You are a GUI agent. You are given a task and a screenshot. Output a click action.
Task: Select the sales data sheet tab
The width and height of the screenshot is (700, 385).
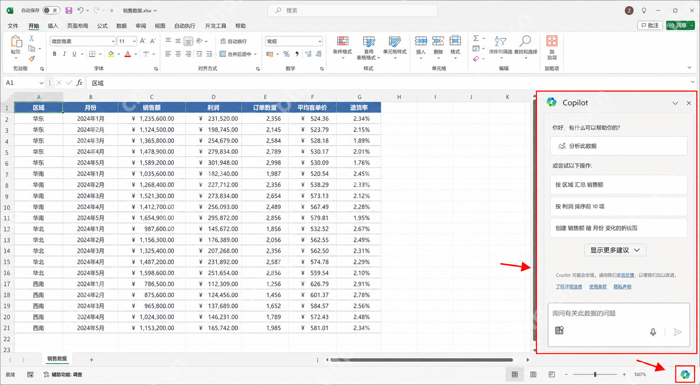(58, 359)
